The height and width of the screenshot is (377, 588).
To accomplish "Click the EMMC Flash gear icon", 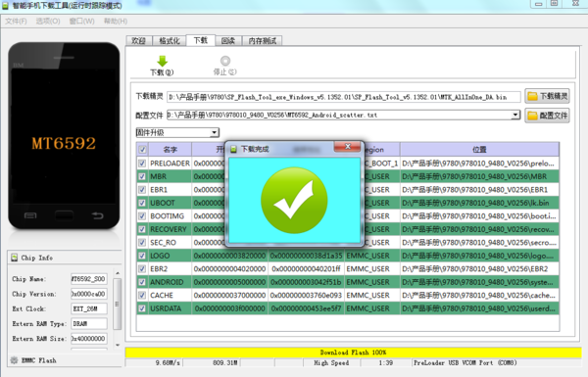I will (15, 360).
